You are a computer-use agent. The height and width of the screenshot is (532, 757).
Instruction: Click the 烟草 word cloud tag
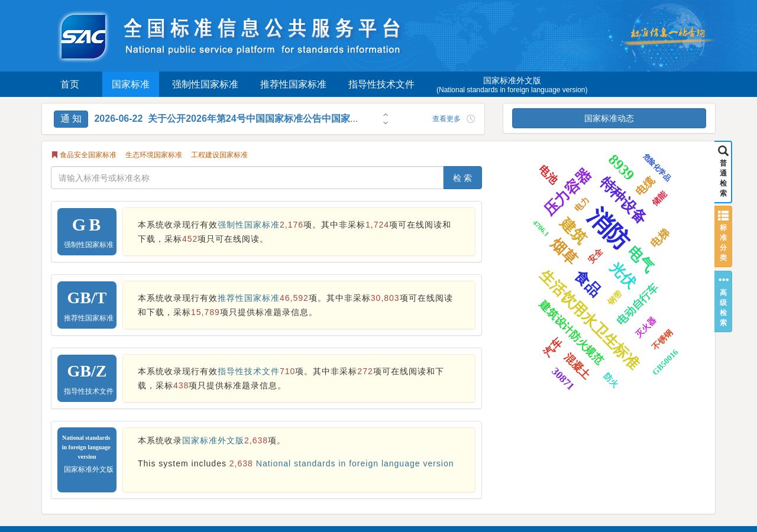coord(564,251)
